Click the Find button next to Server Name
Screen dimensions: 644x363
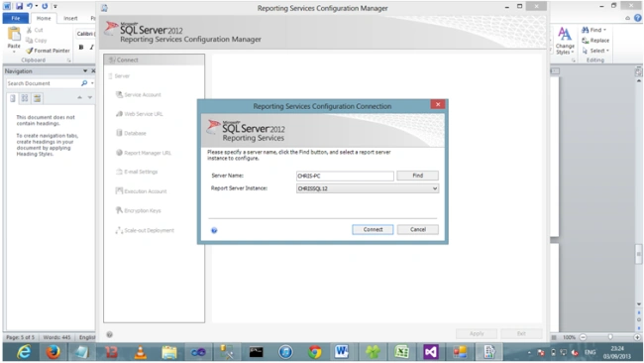click(418, 176)
